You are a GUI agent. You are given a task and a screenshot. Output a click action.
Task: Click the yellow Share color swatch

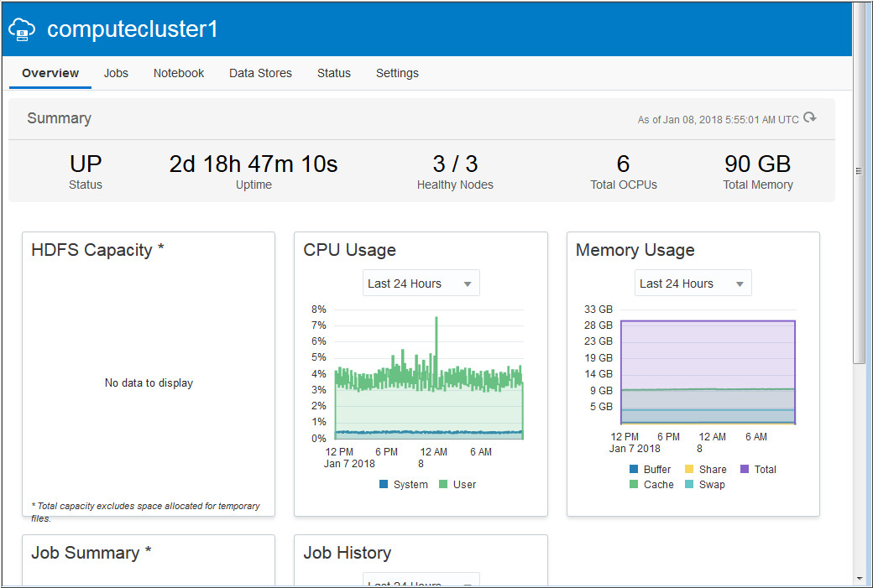688,470
